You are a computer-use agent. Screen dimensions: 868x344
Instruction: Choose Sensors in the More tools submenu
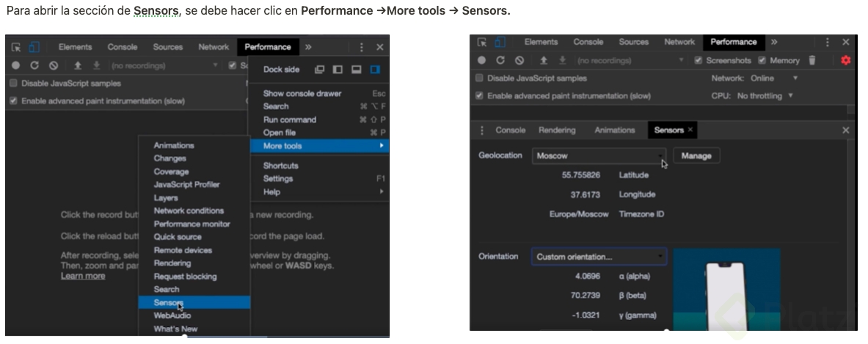tap(167, 302)
